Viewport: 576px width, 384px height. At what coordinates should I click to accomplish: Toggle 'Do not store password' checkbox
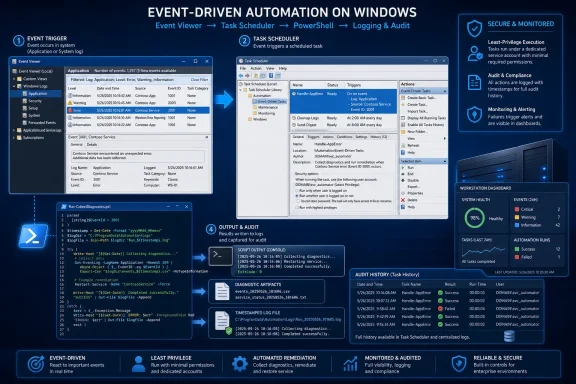(x=297, y=201)
